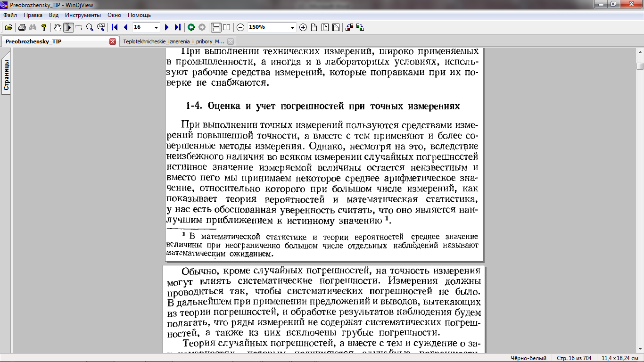Click the Print icon
Viewport: 644px width, 362px height.
[22, 27]
